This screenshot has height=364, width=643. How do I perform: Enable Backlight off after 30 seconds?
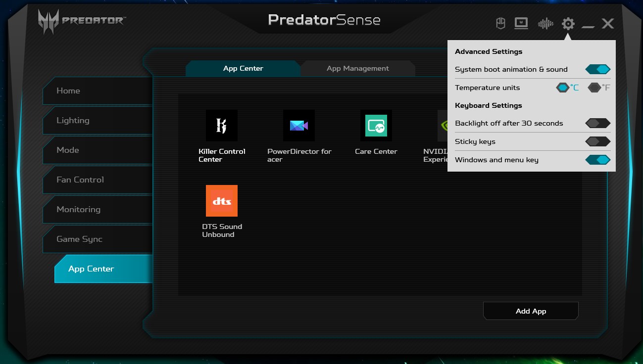[597, 123]
